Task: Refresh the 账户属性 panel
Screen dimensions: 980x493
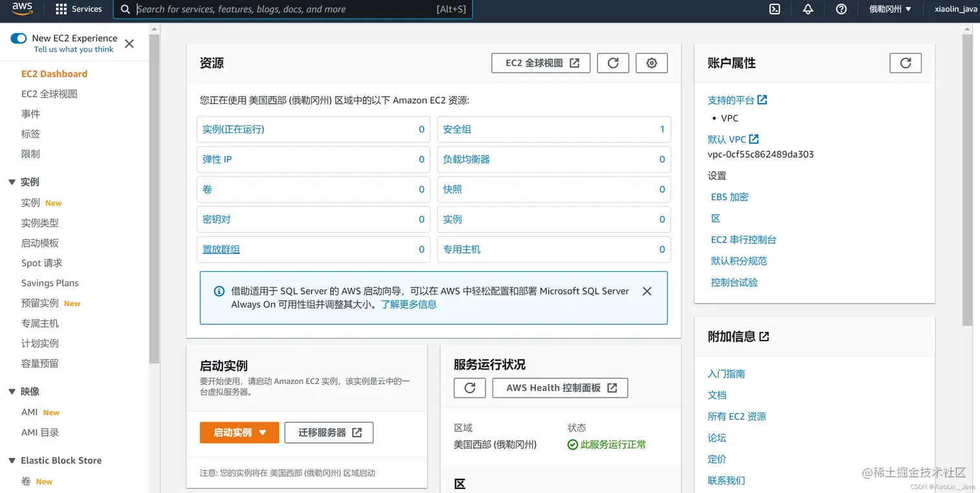Action: click(905, 63)
